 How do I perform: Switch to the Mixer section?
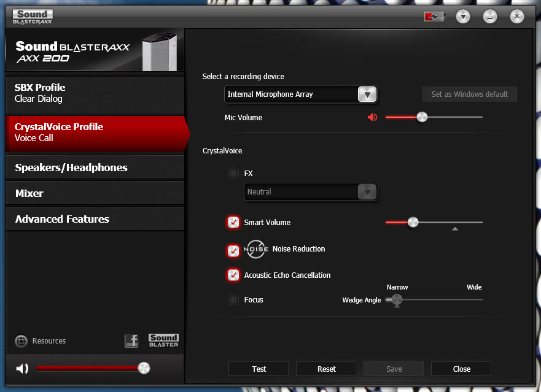point(95,193)
